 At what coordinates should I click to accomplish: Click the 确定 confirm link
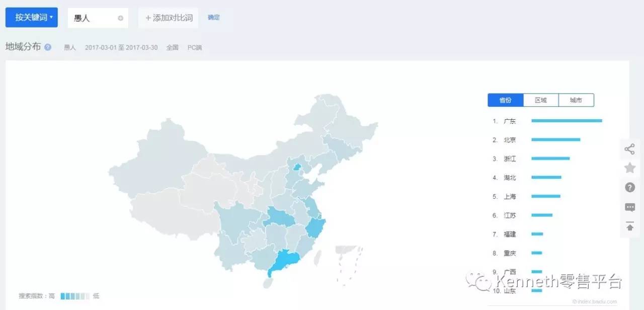tap(214, 18)
